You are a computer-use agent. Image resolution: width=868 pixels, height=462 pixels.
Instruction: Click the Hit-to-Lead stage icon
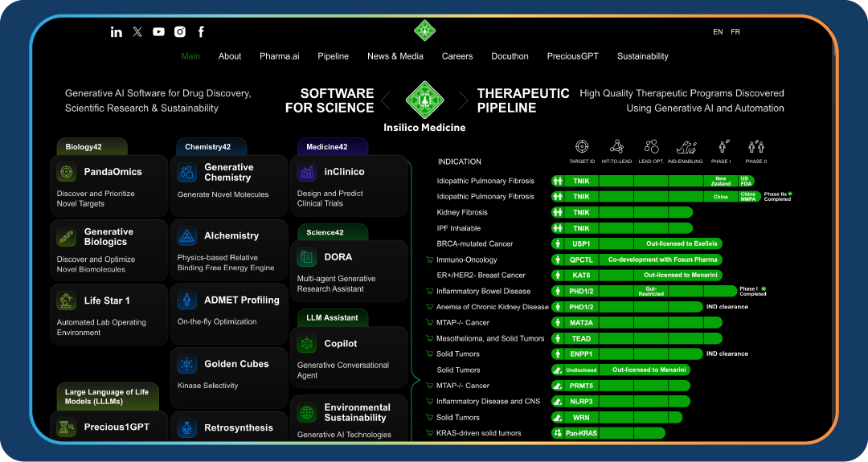coord(616,146)
